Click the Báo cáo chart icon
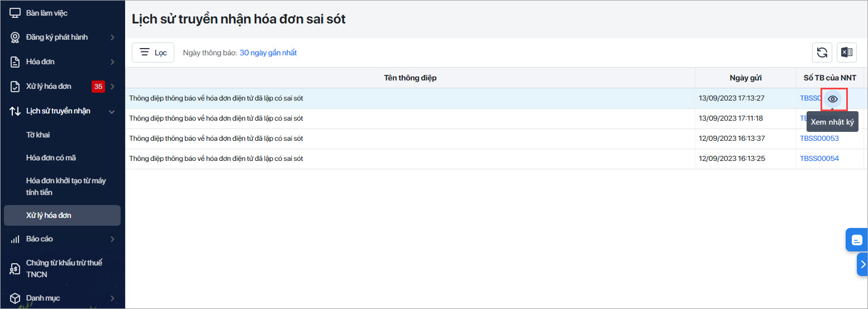Screen dimensions: 868x309 (x=15, y=239)
